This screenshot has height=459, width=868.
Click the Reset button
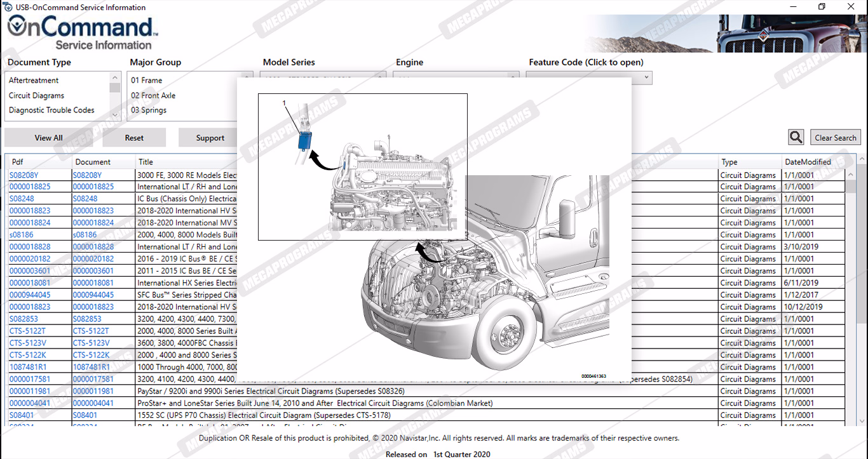pyautogui.click(x=134, y=138)
